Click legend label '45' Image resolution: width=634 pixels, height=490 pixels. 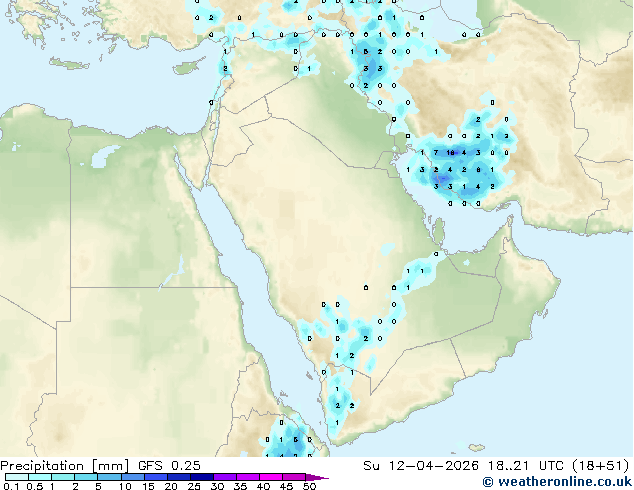[x=286, y=486]
